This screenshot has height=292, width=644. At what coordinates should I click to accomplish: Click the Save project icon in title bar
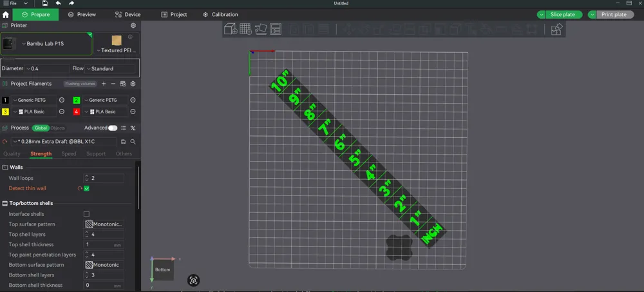point(45,3)
